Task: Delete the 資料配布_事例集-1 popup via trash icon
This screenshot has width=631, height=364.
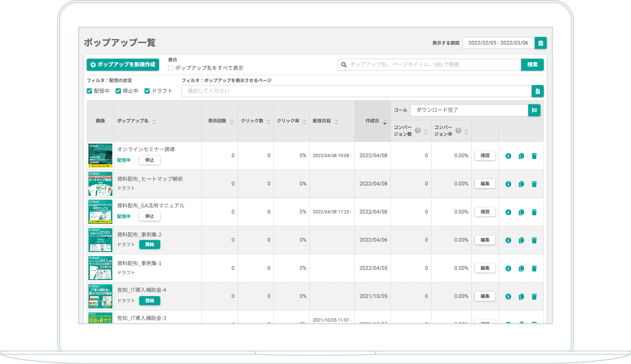Action: tap(534, 268)
